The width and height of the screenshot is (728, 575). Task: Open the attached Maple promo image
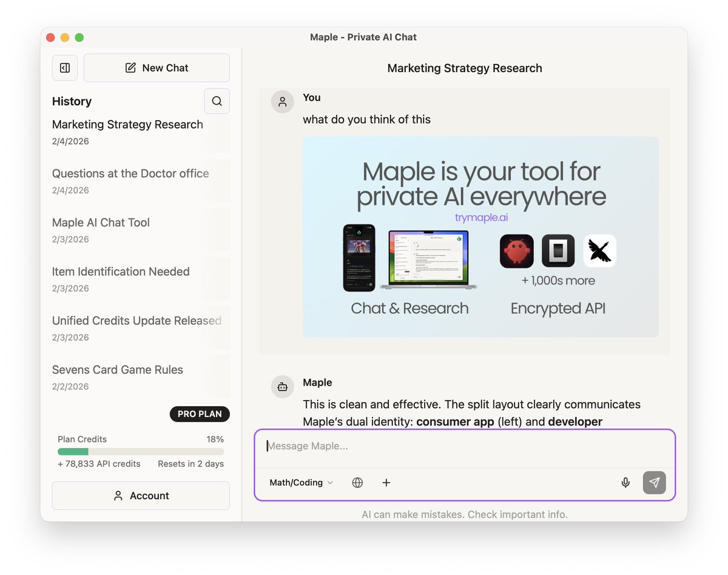pyautogui.click(x=480, y=237)
